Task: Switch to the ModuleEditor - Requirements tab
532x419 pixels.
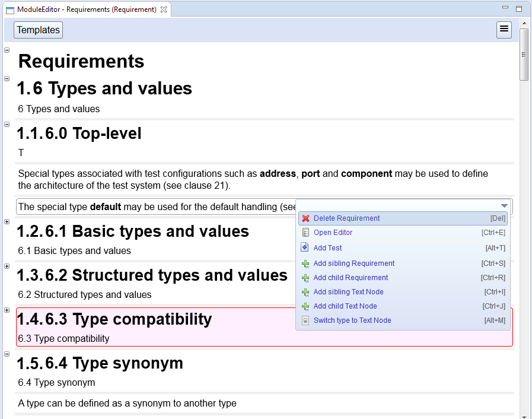Action: click(x=87, y=9)
